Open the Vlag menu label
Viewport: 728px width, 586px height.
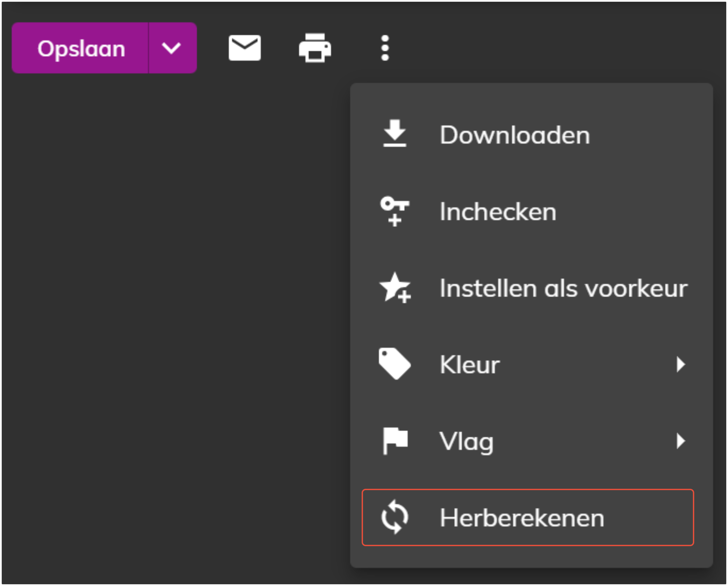(x=466, y=442)
